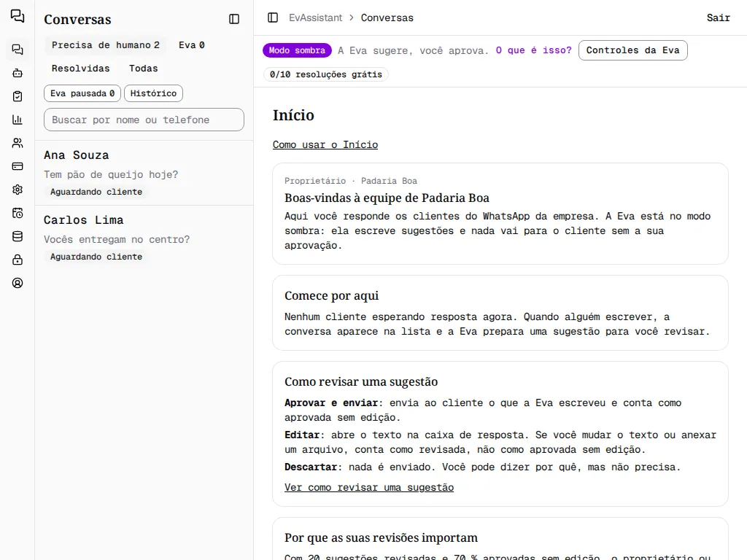Open the clipboard check icon in sidebar
The image size is (747, 560).
click(x=18, y=96)
